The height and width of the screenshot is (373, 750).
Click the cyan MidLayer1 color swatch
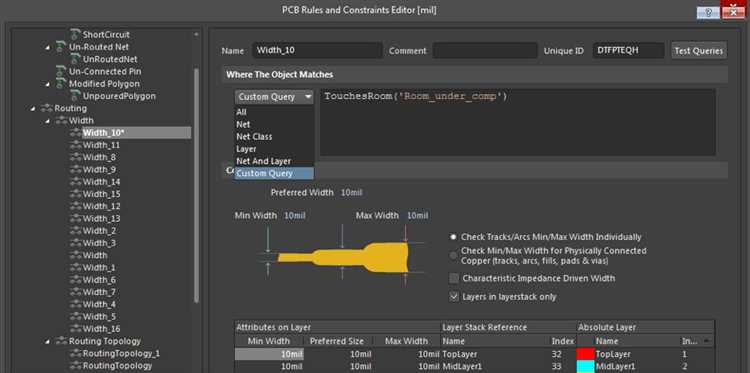(585, 366)
